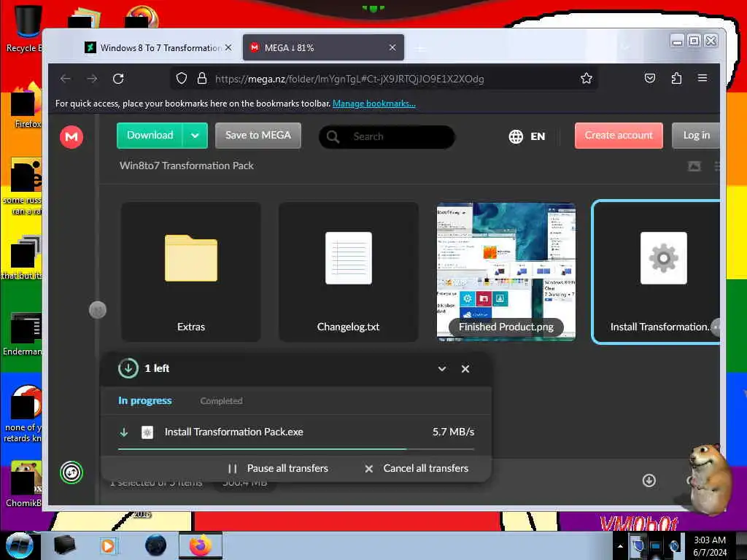
Task: Click Save to MEGA button
Action: point(258,136)
